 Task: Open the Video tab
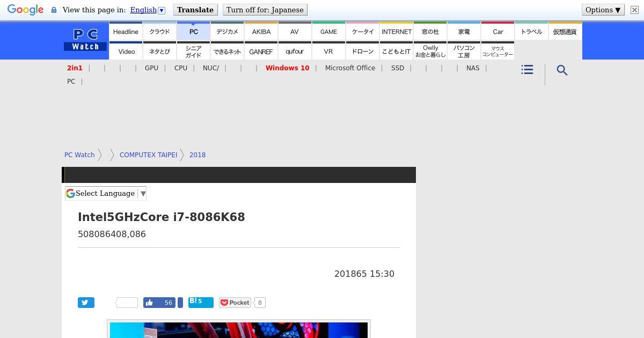tap(126, 51)
